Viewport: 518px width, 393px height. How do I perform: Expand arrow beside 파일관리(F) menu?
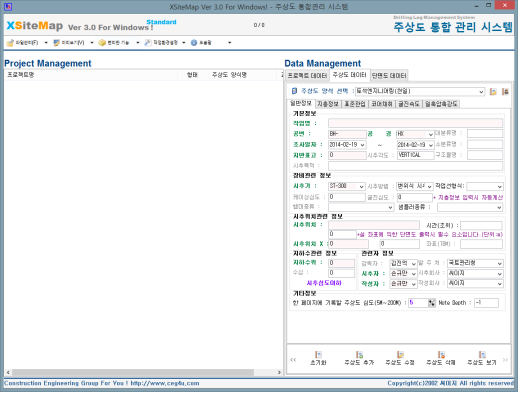46,43
